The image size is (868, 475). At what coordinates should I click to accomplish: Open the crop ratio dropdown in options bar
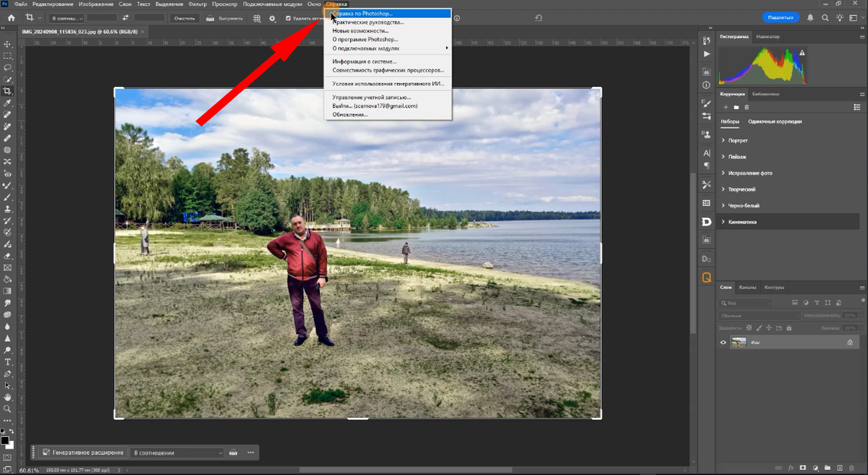[x=67, y=18]
